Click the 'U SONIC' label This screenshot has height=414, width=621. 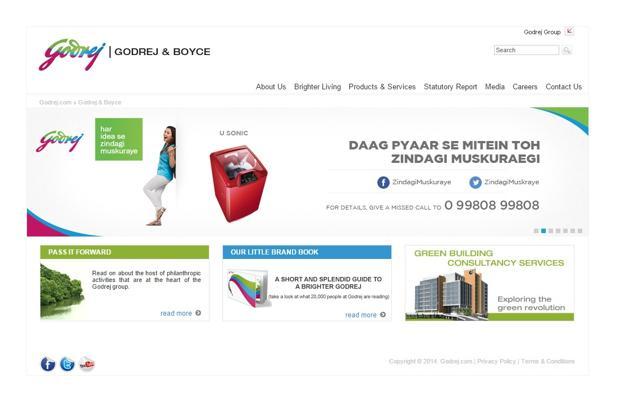pyautogui.click(x=234, y=133)
